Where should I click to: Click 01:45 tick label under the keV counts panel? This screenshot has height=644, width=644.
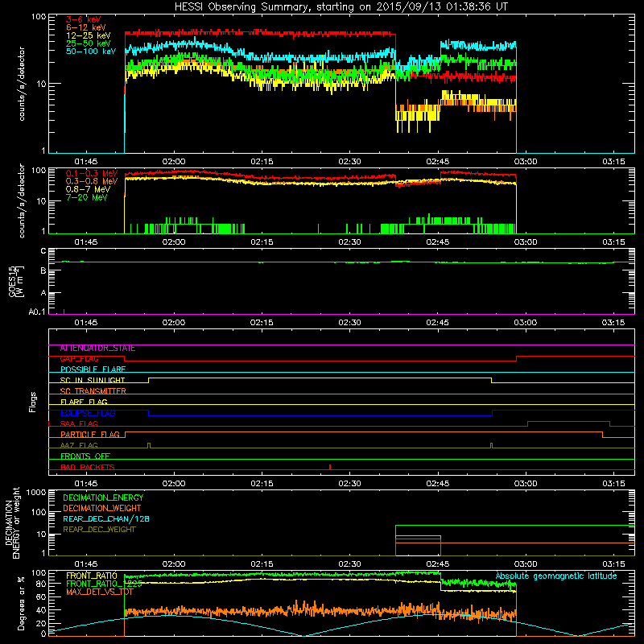click(86, 162)
